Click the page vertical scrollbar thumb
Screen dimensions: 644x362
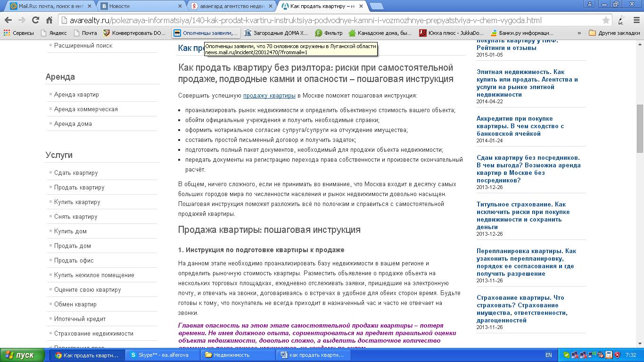pyautogui.click(x=640, y=128)
